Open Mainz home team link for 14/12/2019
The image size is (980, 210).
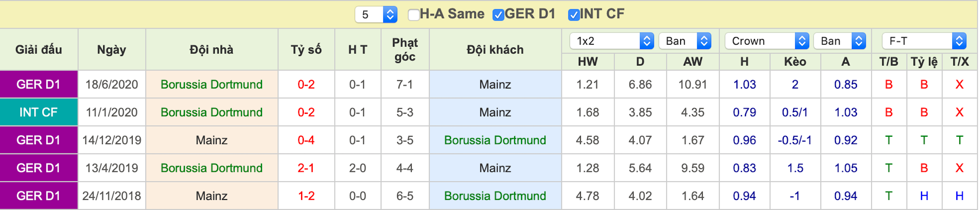coord(211,140)
